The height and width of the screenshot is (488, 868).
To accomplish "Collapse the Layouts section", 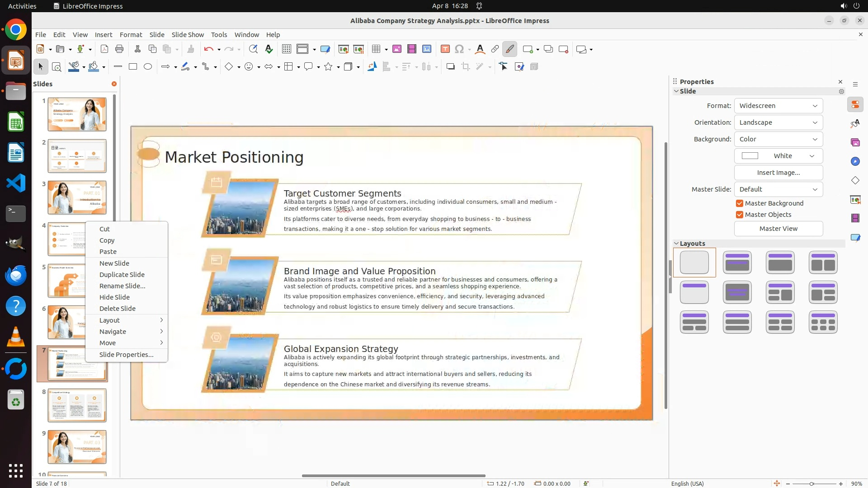I will point(677,244).
